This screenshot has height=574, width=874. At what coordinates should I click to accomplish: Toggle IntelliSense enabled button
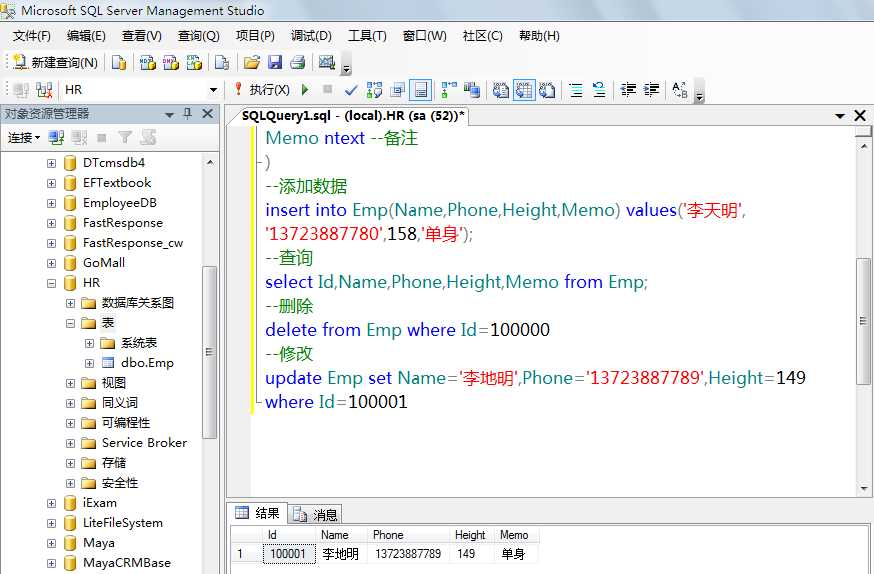tap(421, 90)
